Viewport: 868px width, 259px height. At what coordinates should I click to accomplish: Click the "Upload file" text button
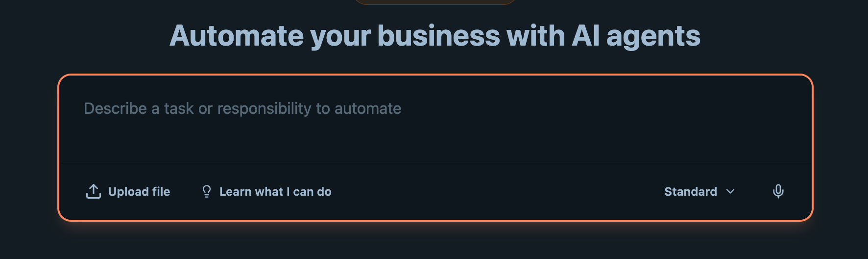(139, 192)
